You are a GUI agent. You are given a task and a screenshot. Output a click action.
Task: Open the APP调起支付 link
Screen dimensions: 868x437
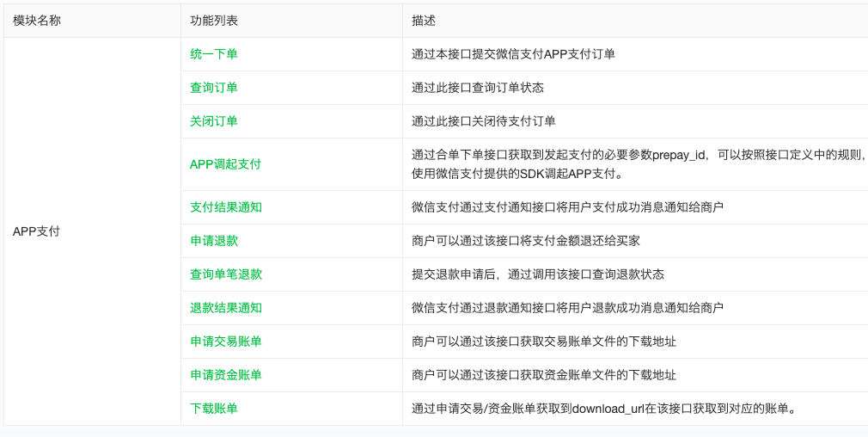click(225, 164)
